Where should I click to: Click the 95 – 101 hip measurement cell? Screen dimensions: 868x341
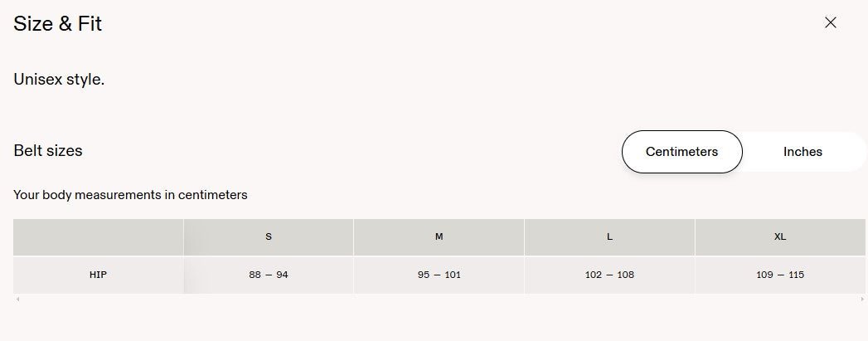[439, 275]
